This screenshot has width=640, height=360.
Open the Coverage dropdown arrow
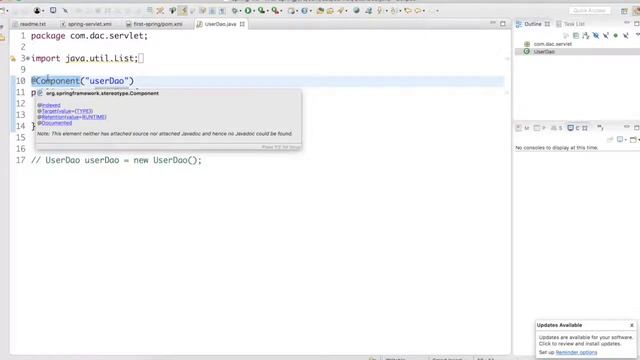[x=268, y=11]
